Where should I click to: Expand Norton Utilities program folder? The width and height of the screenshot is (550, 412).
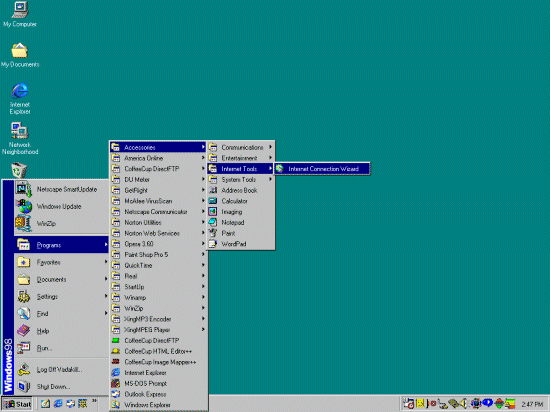158,222
